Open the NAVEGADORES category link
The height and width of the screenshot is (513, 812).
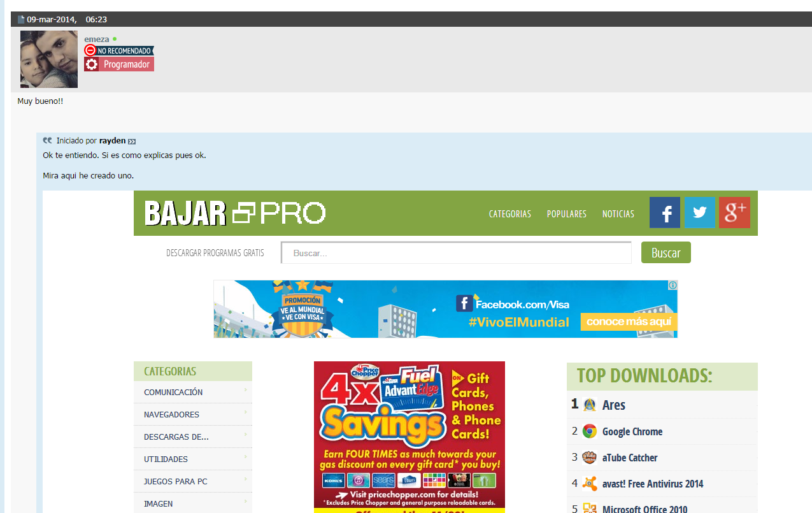[x=171, y=415]
